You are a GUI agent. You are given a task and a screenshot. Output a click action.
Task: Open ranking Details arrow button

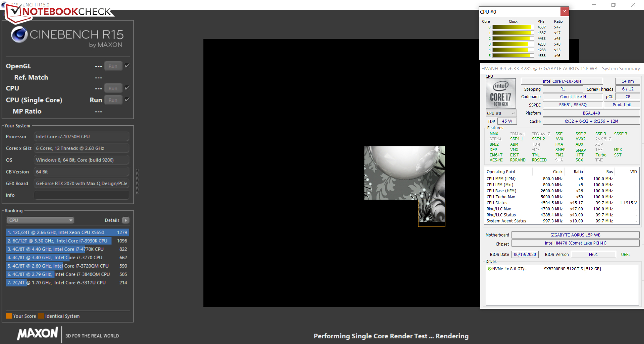click(x=126, y=220)
